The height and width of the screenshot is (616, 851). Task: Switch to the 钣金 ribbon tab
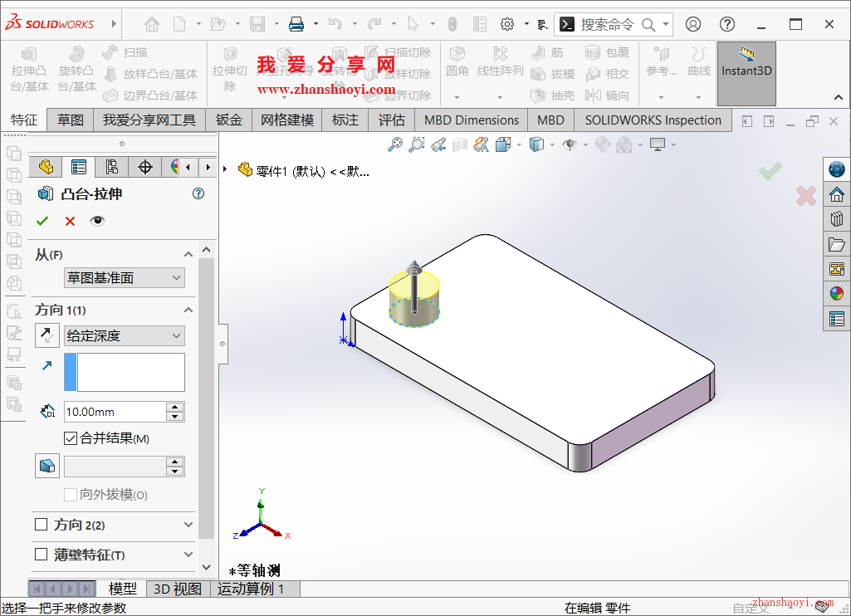[x=228, y=120]
